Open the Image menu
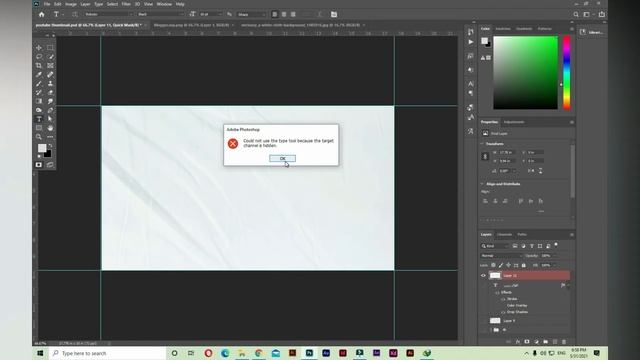The height and width of the screenshot is (360, 640). coord(71,4)
